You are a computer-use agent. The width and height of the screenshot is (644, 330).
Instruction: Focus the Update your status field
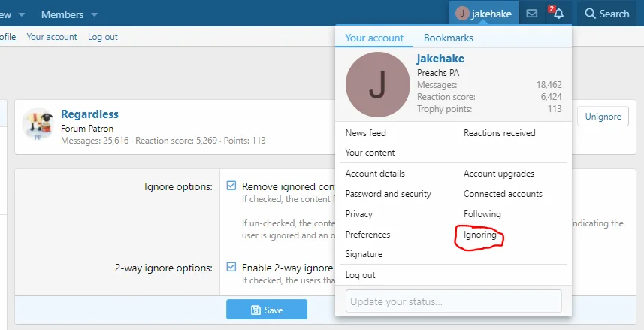tap(453, 301)
